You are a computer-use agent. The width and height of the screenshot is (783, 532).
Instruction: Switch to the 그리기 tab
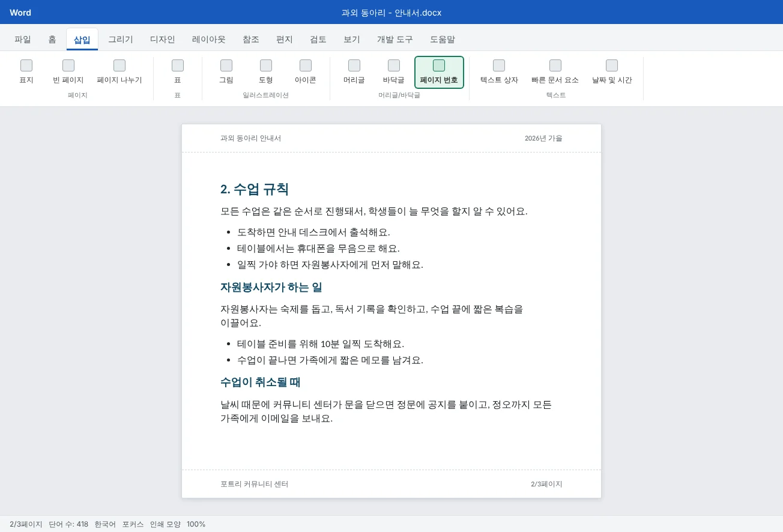point(121,40)
